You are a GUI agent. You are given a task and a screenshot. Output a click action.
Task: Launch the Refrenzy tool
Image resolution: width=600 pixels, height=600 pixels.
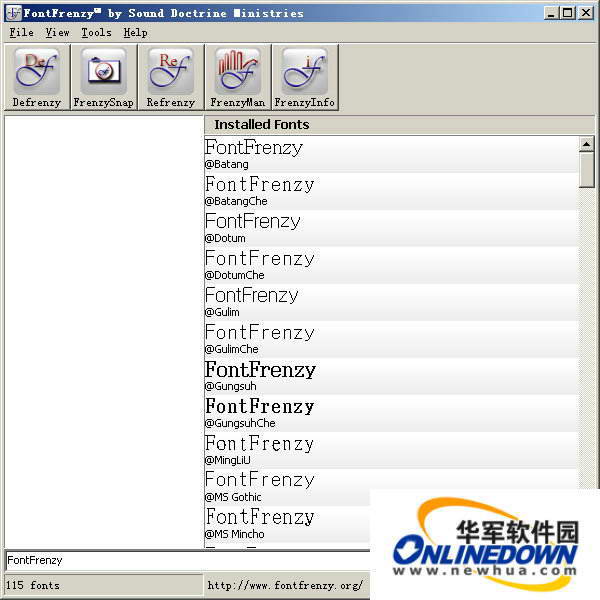coord(171,78)
